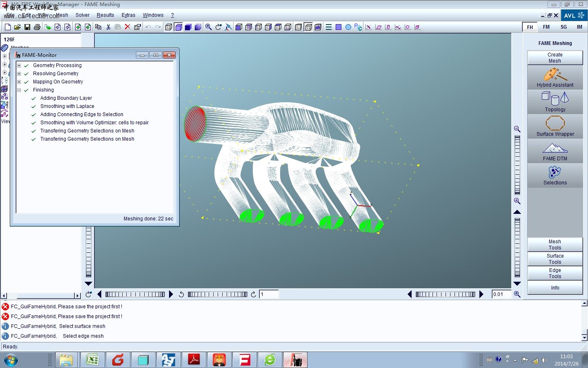Switch to the IM tab
This screenshot has height=368, width=588.
[579, 27]
